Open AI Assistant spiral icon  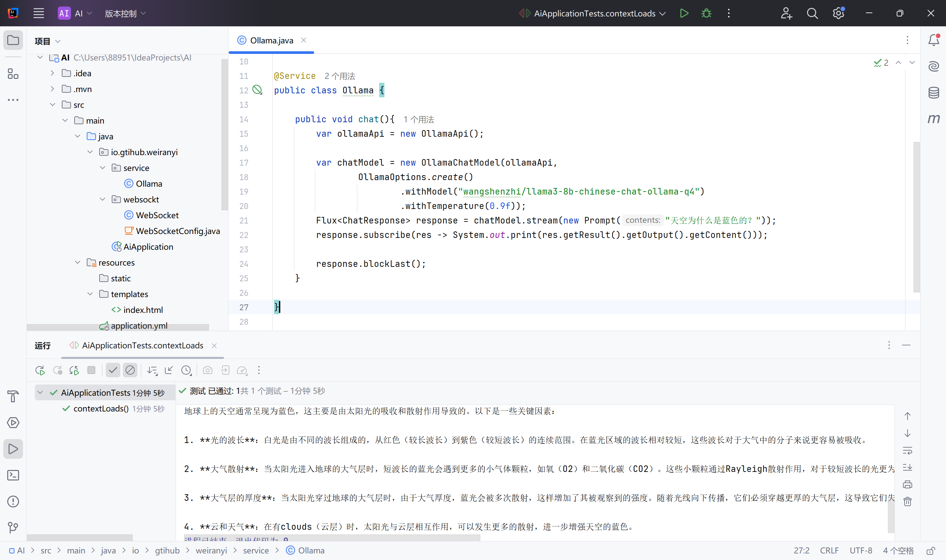coord(934,66)
